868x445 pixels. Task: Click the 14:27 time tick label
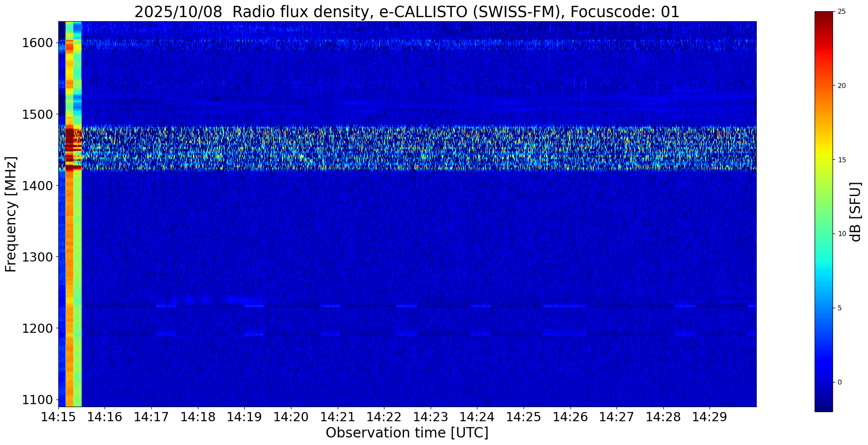617,417
